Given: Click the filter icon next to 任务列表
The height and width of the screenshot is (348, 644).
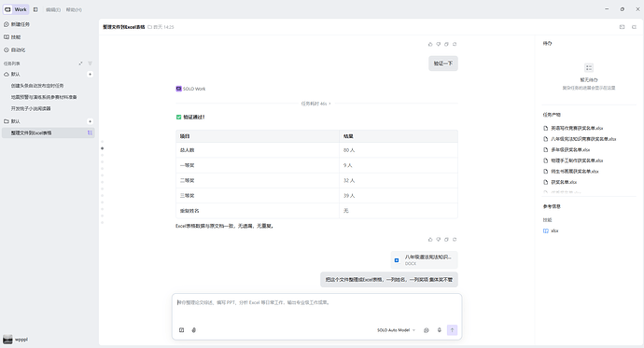Looking at the screenshot, I should [90, 63].
